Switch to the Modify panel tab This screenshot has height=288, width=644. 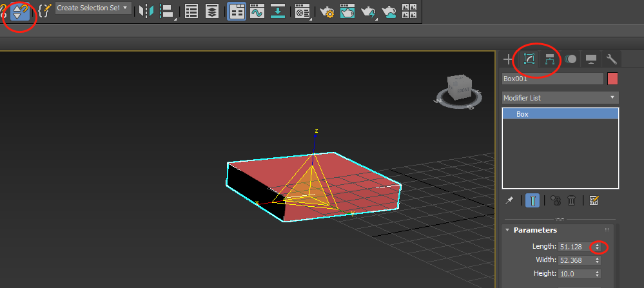pos(529,59)
